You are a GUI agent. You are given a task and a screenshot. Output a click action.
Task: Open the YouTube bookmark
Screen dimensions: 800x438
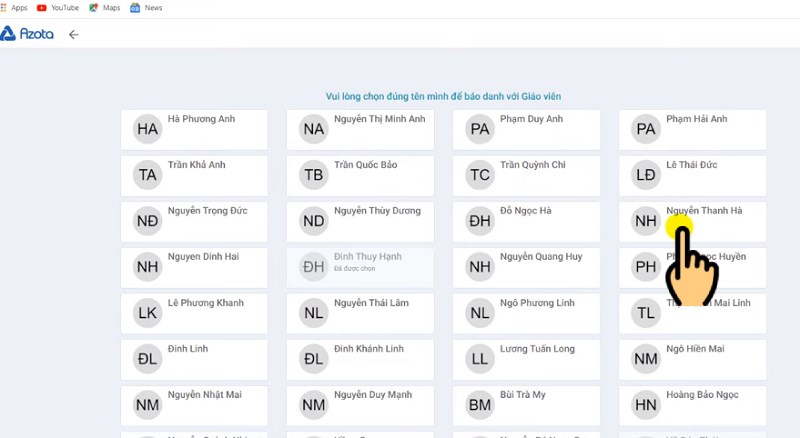coord(58,8)
